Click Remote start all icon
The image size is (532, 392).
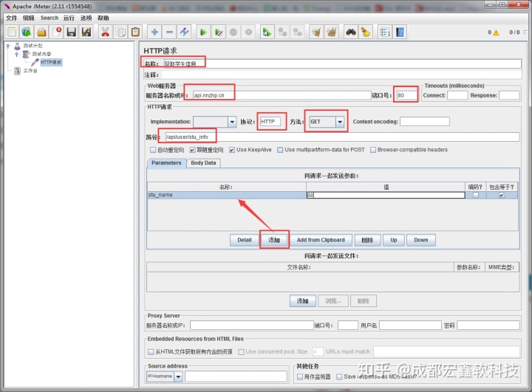pos(267,32)
